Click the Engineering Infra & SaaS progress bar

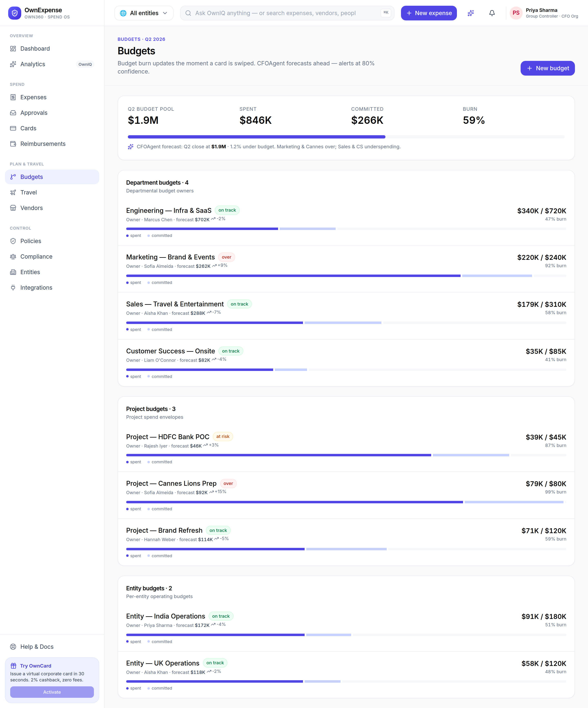click(346, 229)
